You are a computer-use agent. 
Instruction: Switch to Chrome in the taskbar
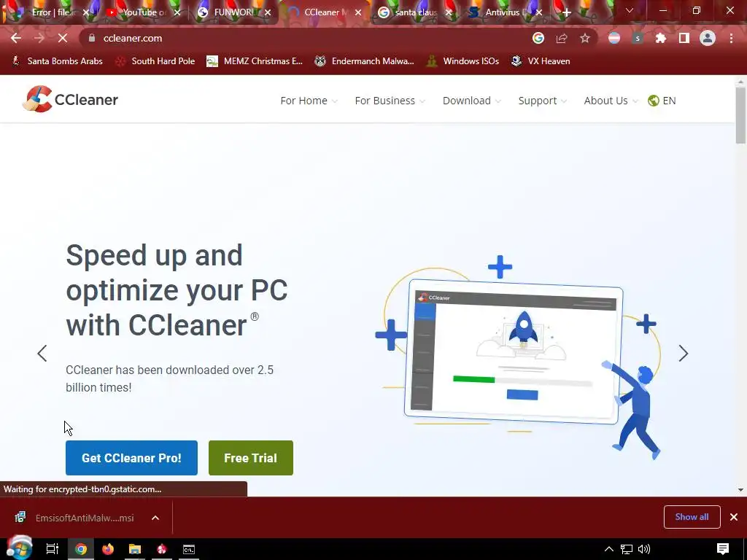81,549
